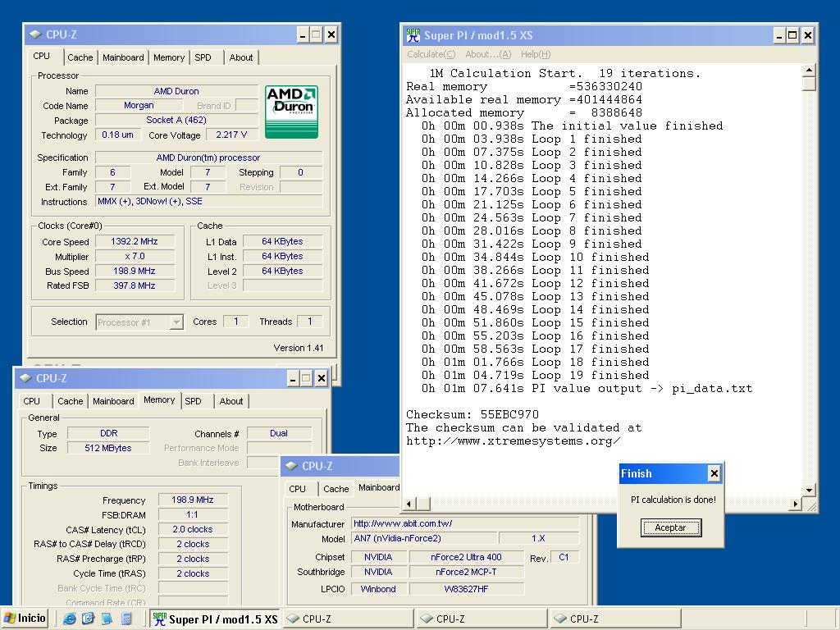Click the Code Name Morgan field
This screenshot has width=840, height=630.
(139, 106)
